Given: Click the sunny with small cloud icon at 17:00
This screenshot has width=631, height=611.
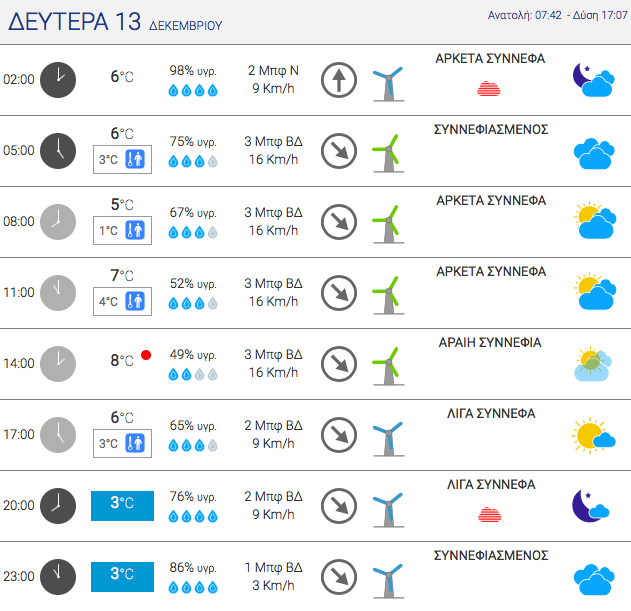Looking at the screenshot, I should 593,436.
